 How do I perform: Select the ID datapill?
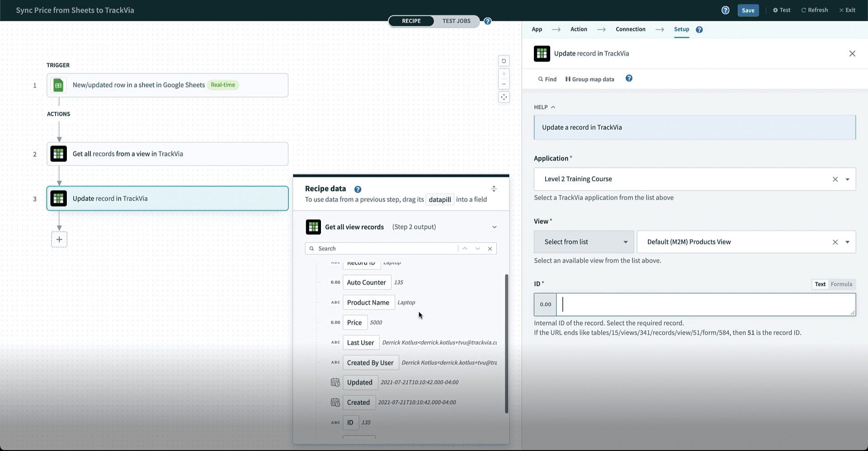click(x=350, y=423)
